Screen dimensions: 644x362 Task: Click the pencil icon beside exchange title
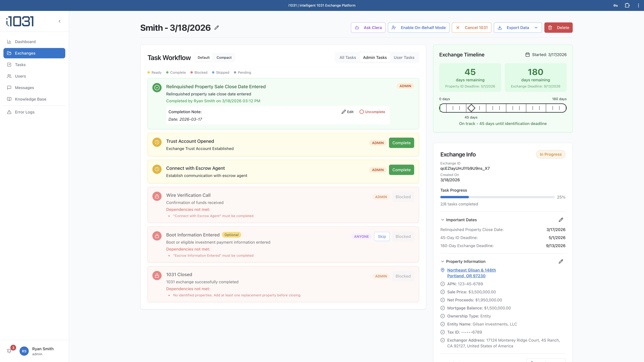pos(216,28)
